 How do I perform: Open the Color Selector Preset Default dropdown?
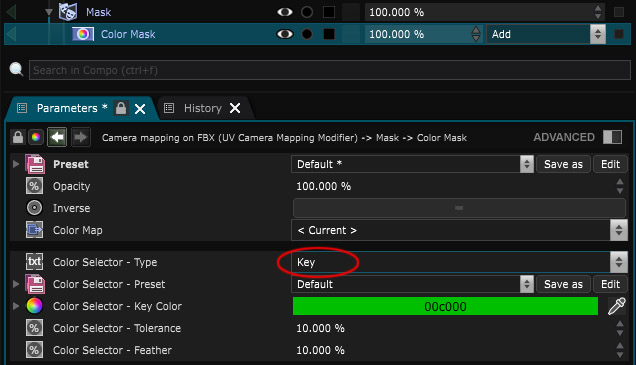pos(412,284)
